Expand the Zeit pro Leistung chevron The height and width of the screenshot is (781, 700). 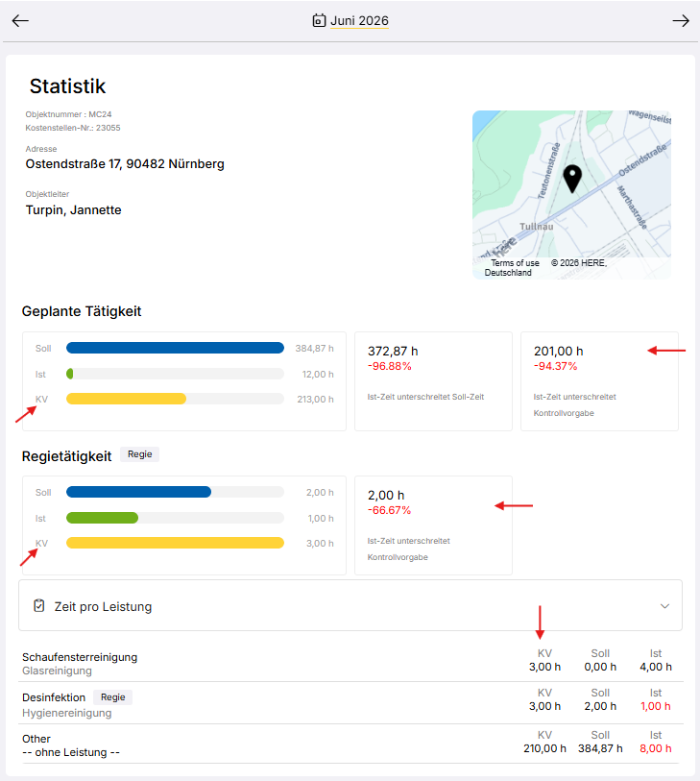pyautogui.click(x=664, y=605)
